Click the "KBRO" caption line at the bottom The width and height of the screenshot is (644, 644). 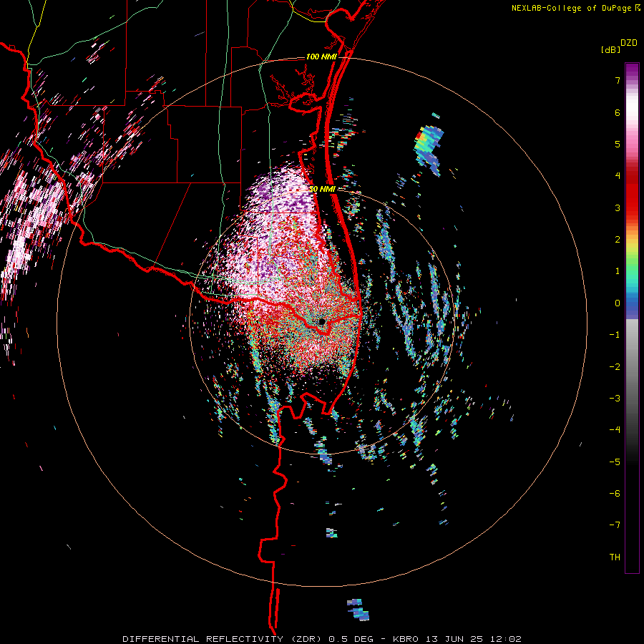click(x=322, y=639)
